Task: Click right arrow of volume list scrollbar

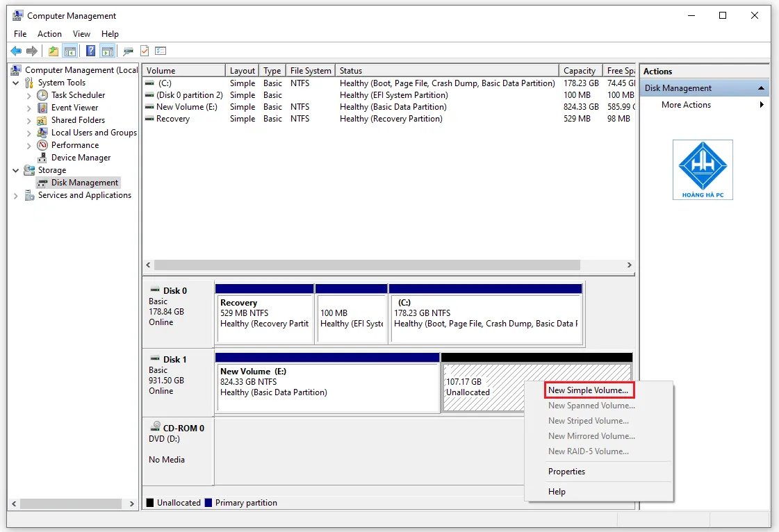Action: (629, 265)
